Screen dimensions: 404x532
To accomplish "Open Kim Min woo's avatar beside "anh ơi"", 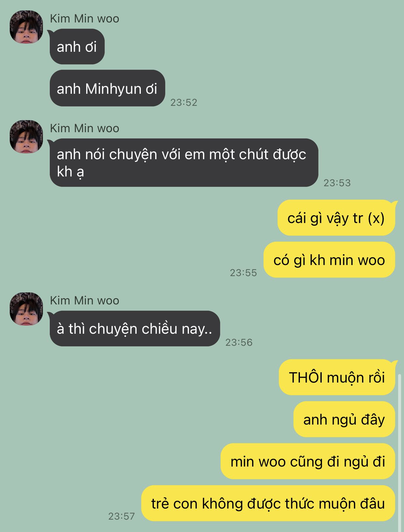I will pos(26,27).
